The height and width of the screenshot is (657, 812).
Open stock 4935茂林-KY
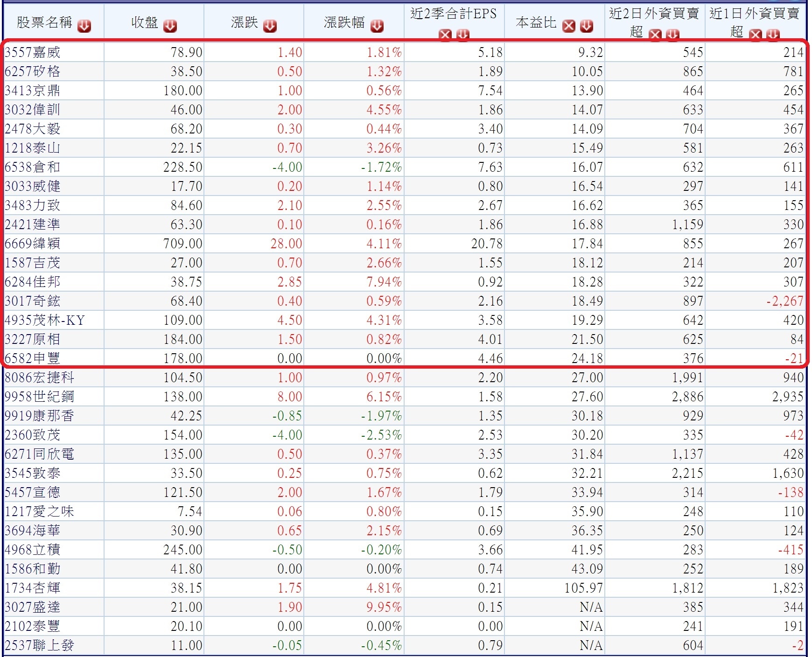coord(45,320)
